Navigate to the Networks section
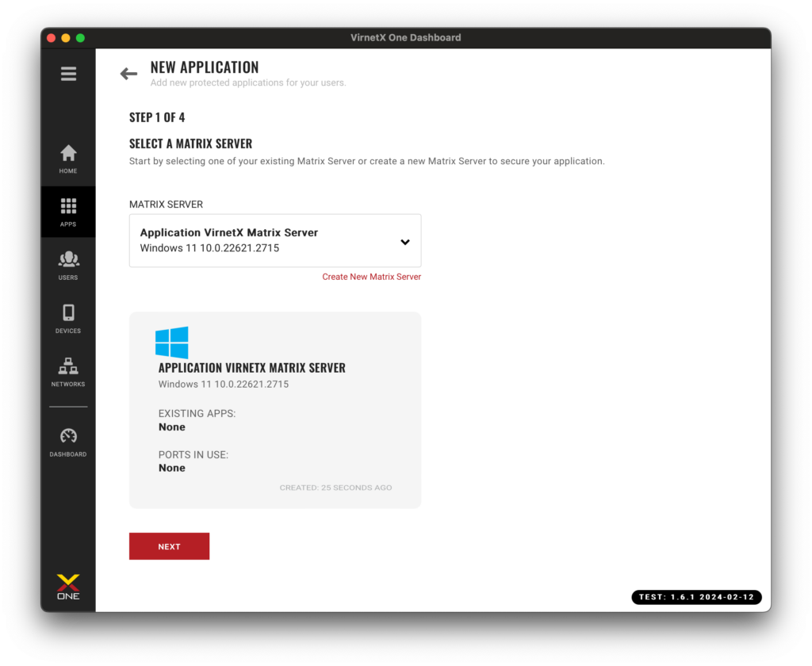This screenshot has width=812, height=666. [68, 371]
